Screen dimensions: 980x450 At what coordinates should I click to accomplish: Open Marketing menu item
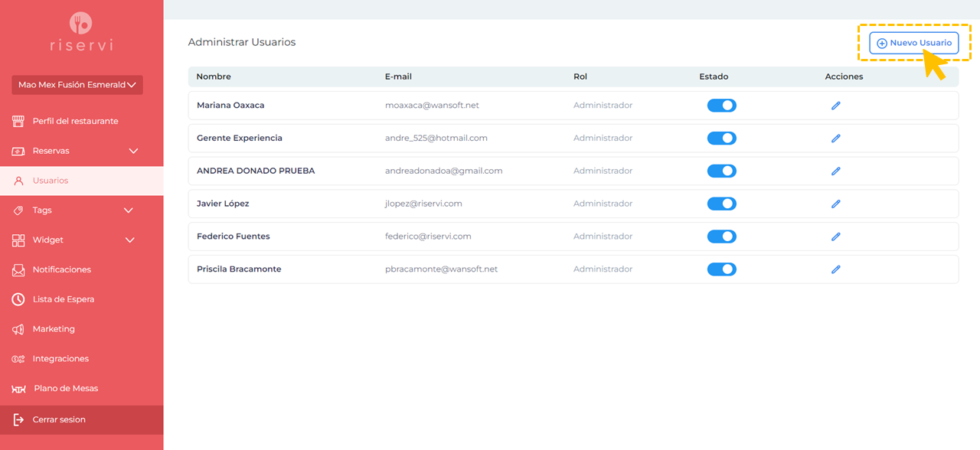(x=82, y=329)
